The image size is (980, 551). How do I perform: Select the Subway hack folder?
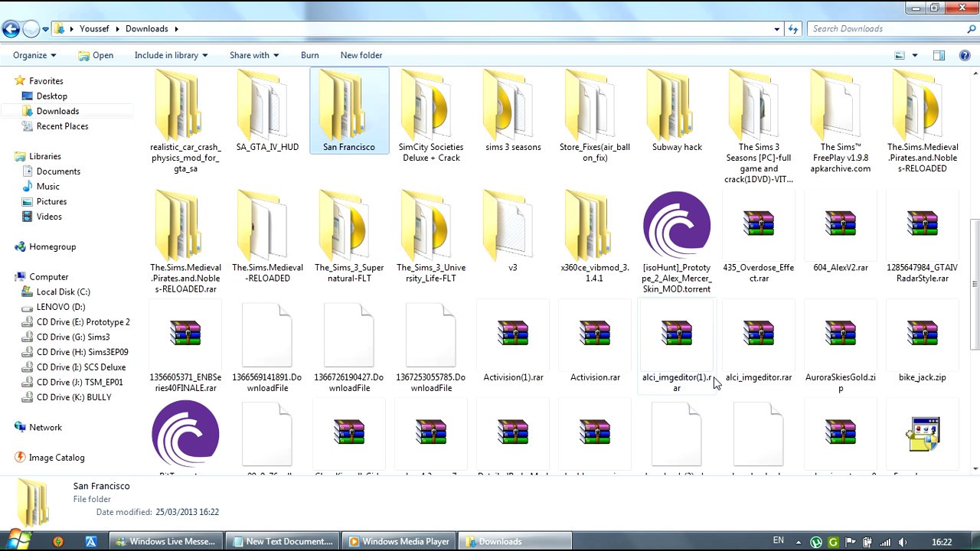(x=677, y=111)
